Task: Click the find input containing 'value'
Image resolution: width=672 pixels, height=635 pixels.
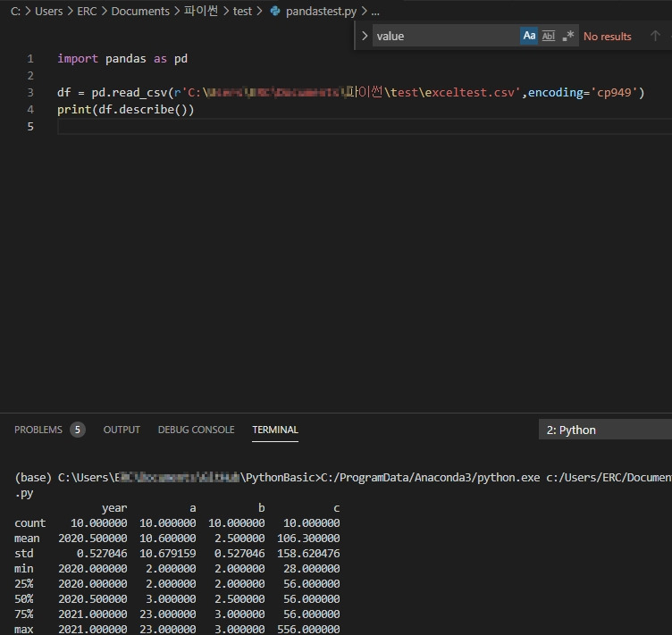Action: point(446,36)
